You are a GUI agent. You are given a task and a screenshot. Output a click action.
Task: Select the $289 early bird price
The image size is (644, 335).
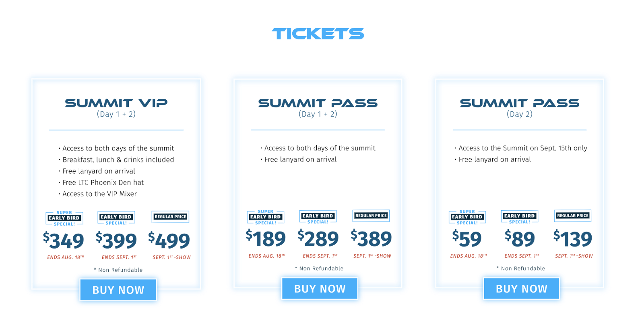[x=318, y=239]
